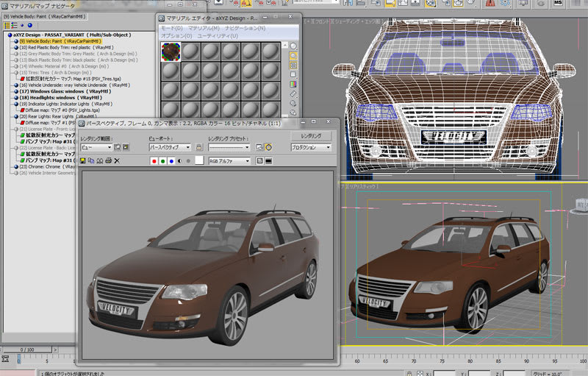Toggle the checkered Background icon in Material Editor

[x=293, y=65]
